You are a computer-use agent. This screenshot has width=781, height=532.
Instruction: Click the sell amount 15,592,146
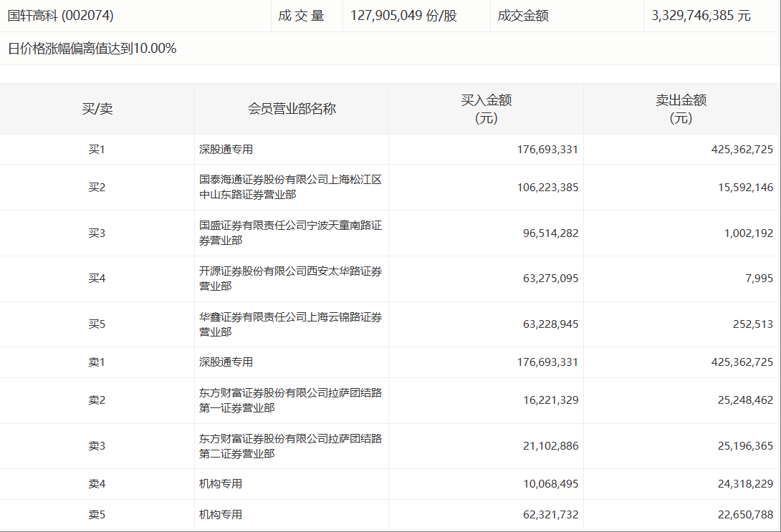[745, 187]
